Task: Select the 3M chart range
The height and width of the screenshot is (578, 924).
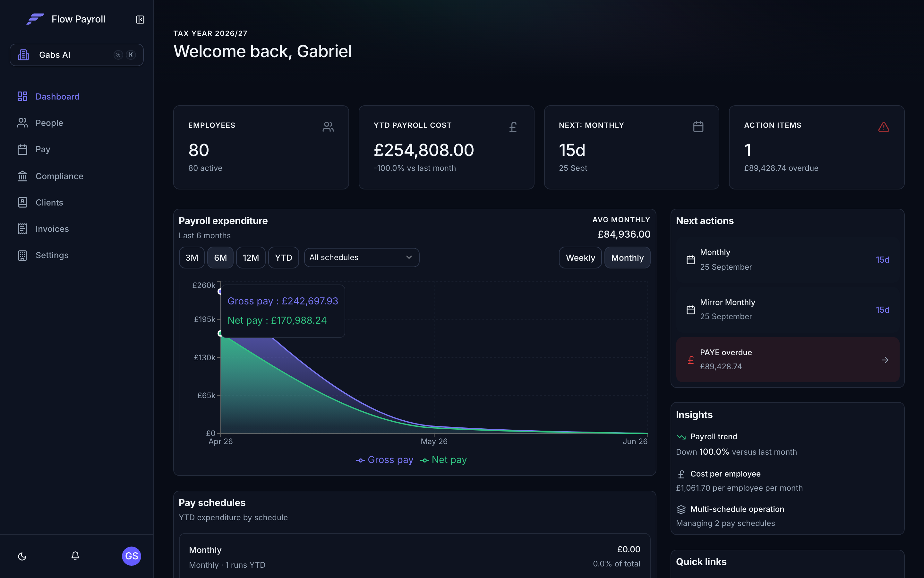Action: coord(192,258)
